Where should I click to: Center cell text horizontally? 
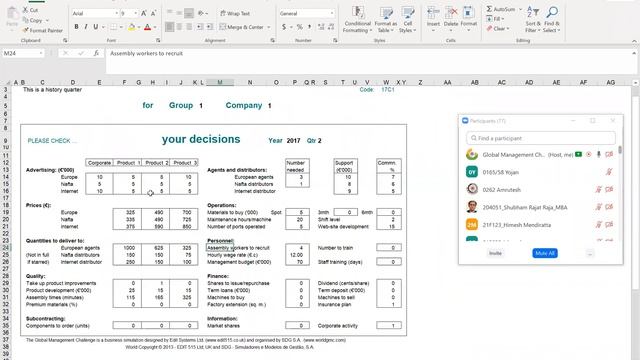[x=179, y=27]
